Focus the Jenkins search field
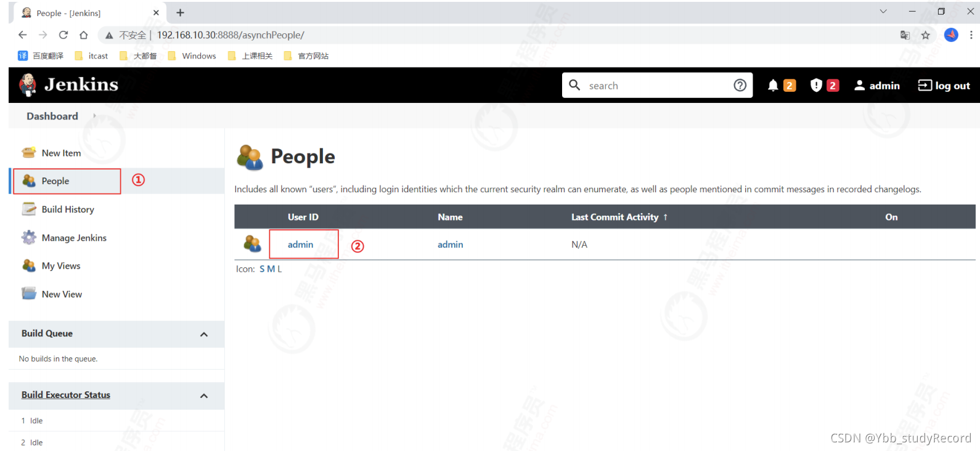Viewport: 980px width, 451px height. point(656,86)
